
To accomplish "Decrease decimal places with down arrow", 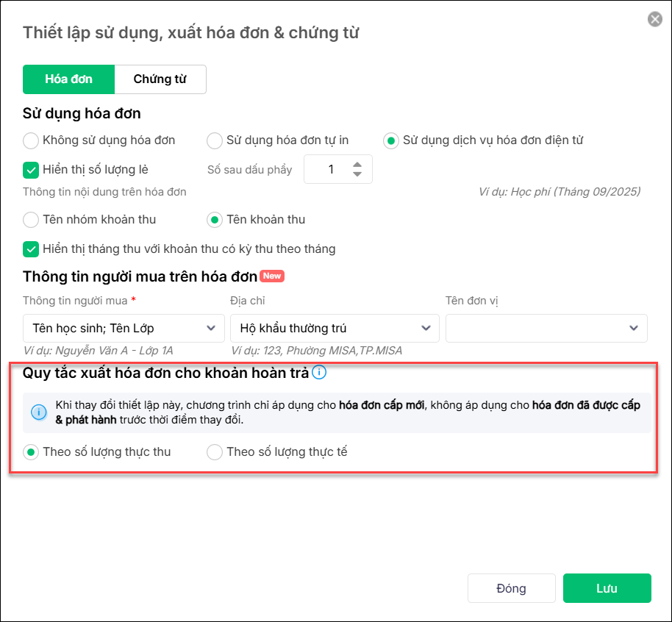I will click(x=357, y=174).
